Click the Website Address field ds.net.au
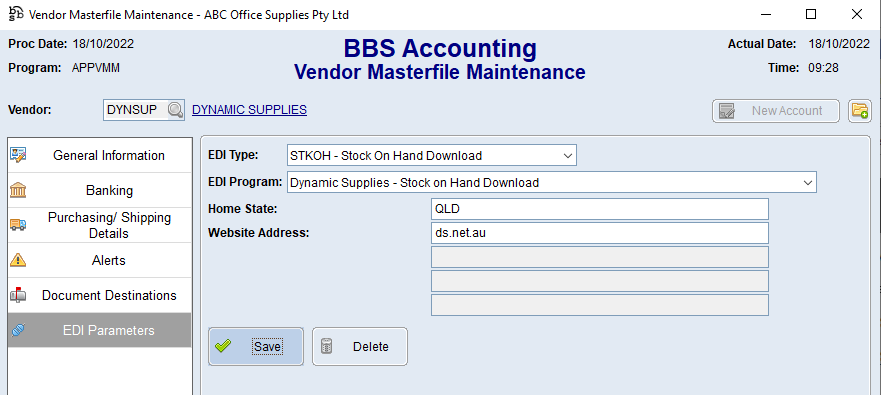 pyautogui.click(x=600, y=233)
